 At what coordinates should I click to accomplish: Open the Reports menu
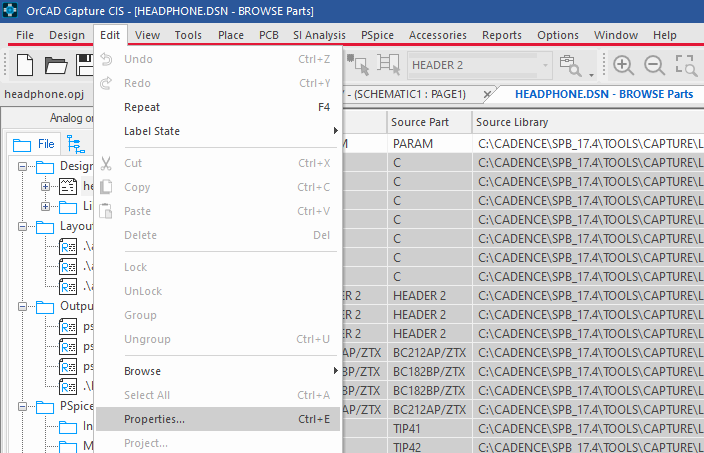pyautogui.click(x=502, y=35)
